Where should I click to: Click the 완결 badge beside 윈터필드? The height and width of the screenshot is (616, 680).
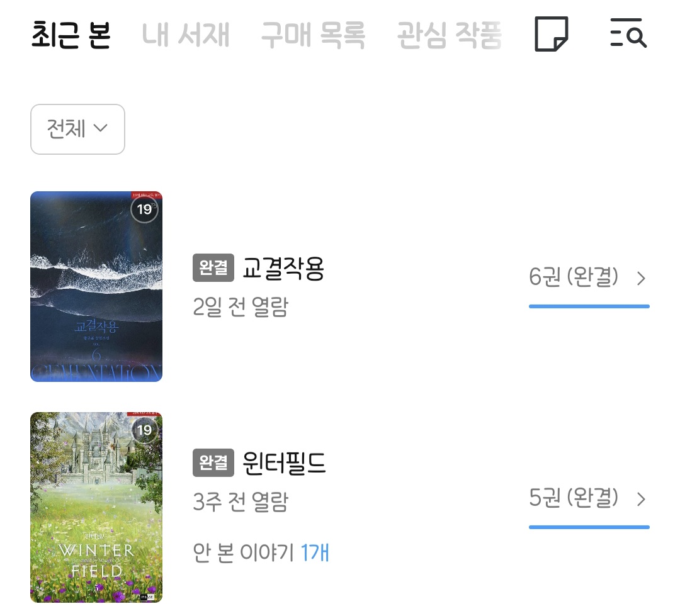click(213, 462)
